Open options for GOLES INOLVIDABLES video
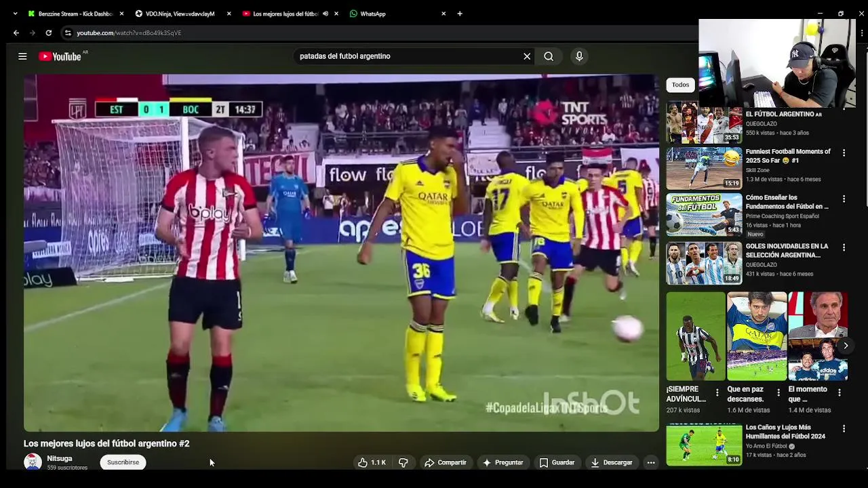Image resolution: width=868 pixels, height=488 pixels. (x=844, y=248)
